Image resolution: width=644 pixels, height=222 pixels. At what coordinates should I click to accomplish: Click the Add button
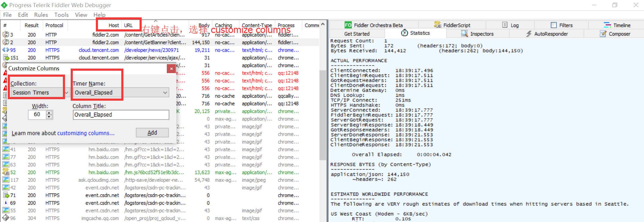(x=152, y=133)
